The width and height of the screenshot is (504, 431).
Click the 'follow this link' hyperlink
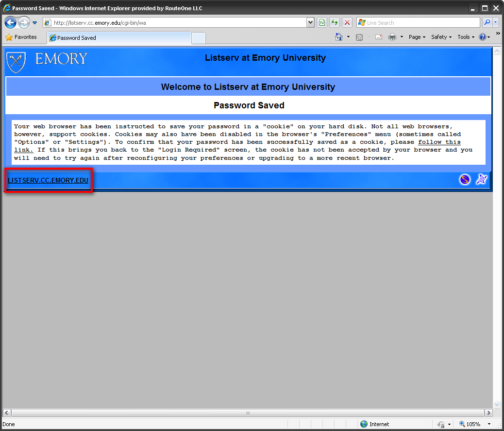tap(439, 142)
